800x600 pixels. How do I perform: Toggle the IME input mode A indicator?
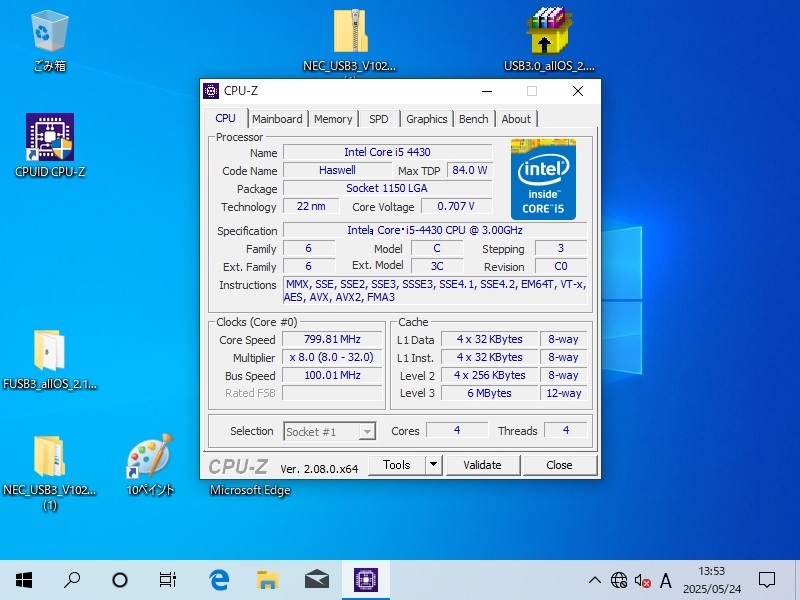[665, 581]
